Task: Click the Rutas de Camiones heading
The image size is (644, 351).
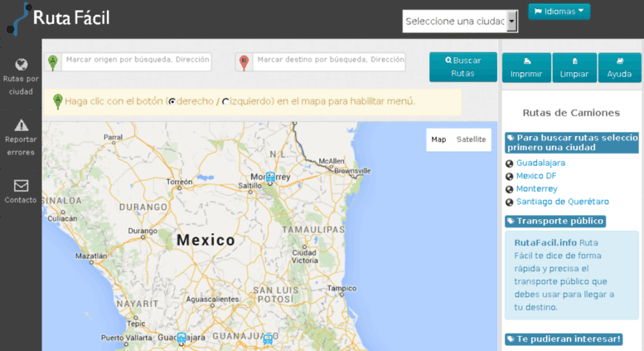Action: [571, 113]
